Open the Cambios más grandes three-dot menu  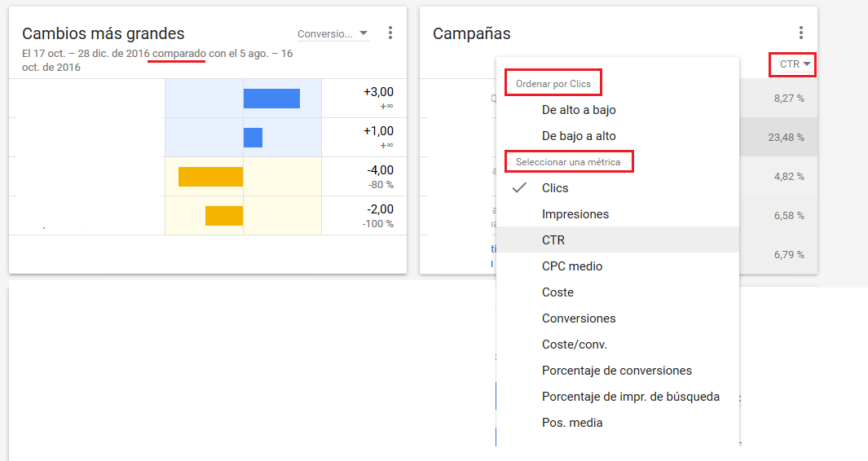coord(390,33)
